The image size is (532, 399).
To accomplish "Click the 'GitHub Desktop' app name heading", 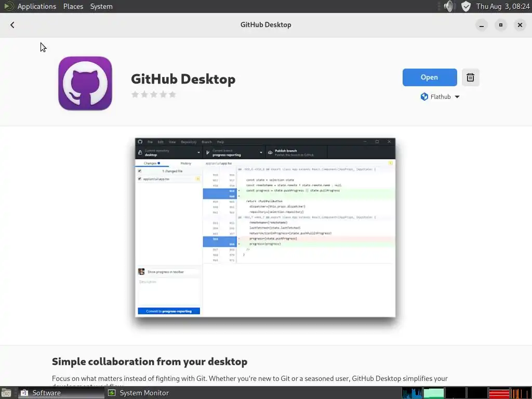I will click(183, 79).
